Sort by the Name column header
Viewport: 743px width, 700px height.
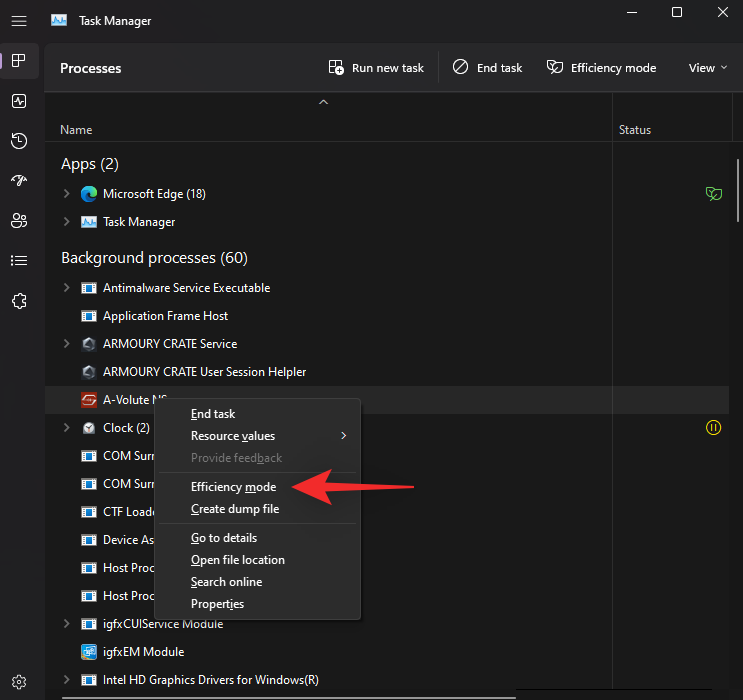[x=76, y=130]
